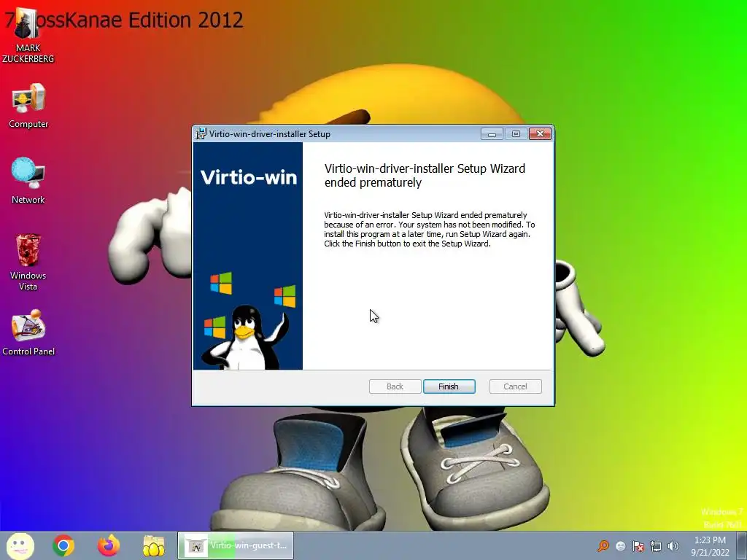Open the Start menu smiley orb
This screenshot has width=747, height=560.
[20, 545]
